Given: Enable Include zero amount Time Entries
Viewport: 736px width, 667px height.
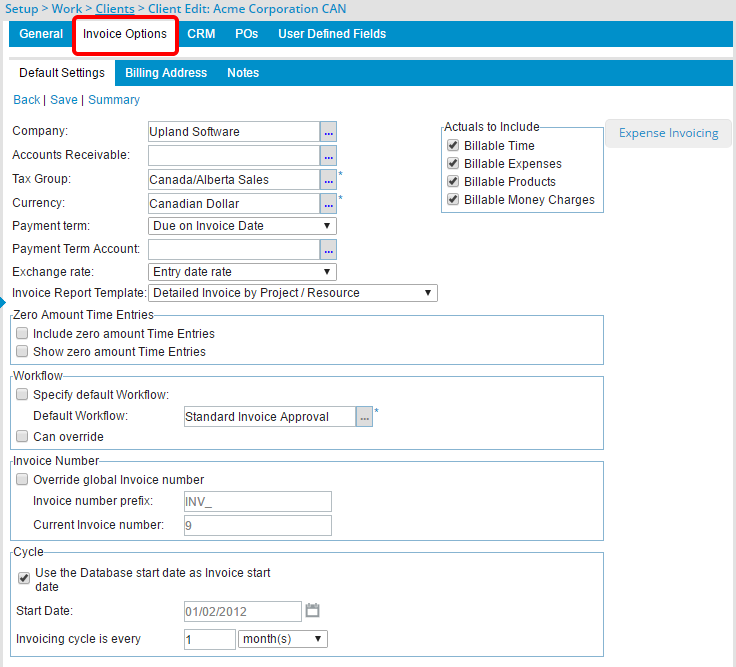Looking at the screenshot, I should coord(22,334).
